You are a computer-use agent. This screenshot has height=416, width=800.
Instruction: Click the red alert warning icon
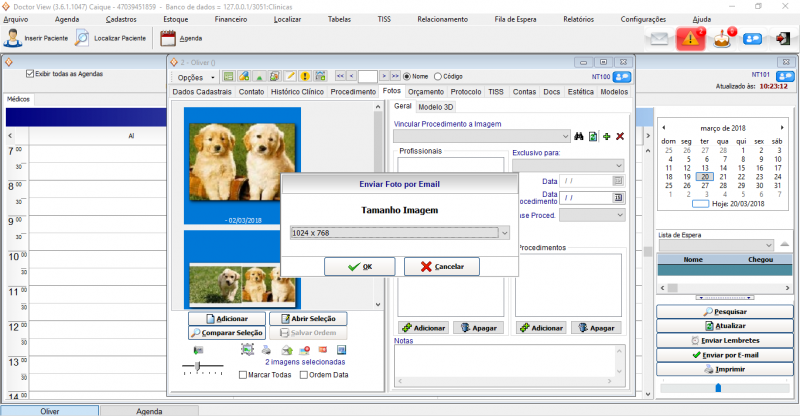pos(690,38)
